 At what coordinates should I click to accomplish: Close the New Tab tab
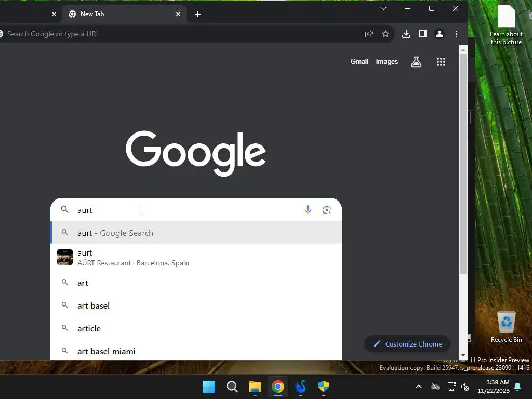(x=178, y=14)
